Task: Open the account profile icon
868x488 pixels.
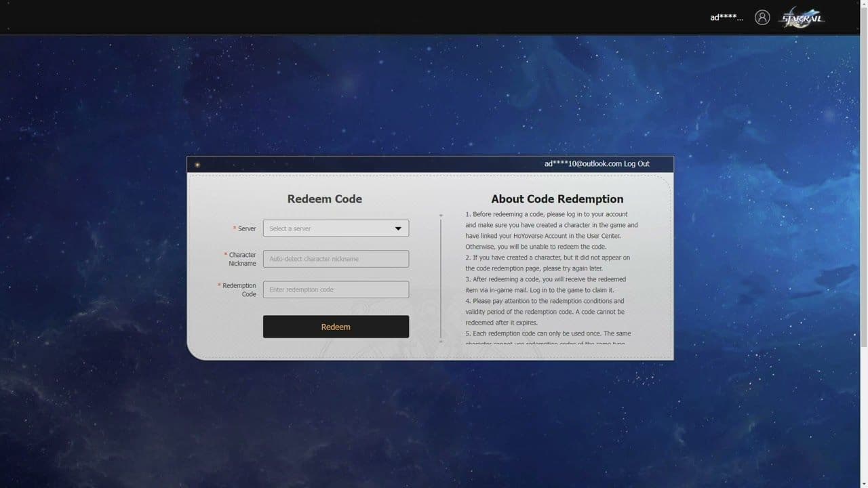Action: tap(762, 17)
